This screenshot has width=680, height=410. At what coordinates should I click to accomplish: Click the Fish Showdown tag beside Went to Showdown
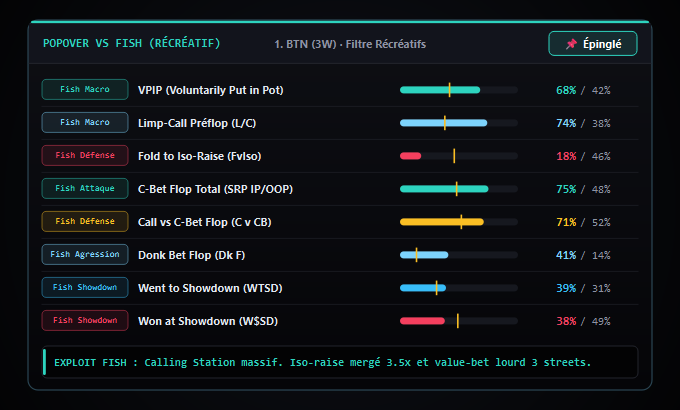[85, 287]
